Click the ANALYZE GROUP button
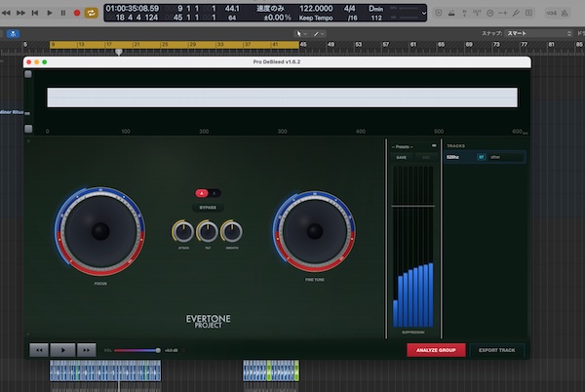Viewport: 585px width, 392px height. click(x=436, y=350)
